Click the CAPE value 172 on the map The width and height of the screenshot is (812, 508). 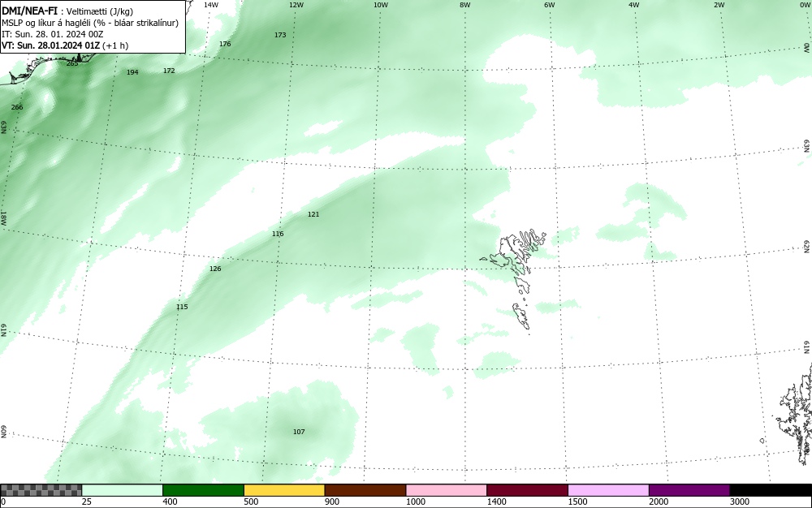tap(169, 71)
